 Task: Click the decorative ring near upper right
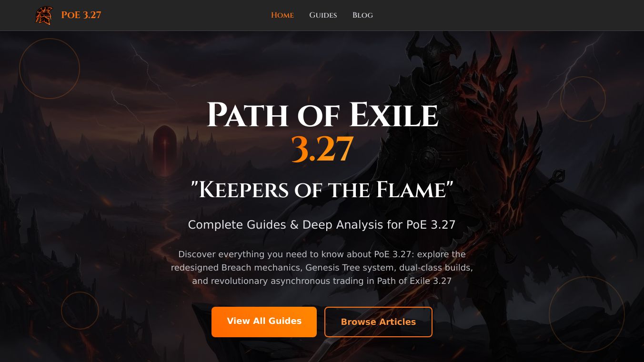pyautogui.click(x=583, y=99)
